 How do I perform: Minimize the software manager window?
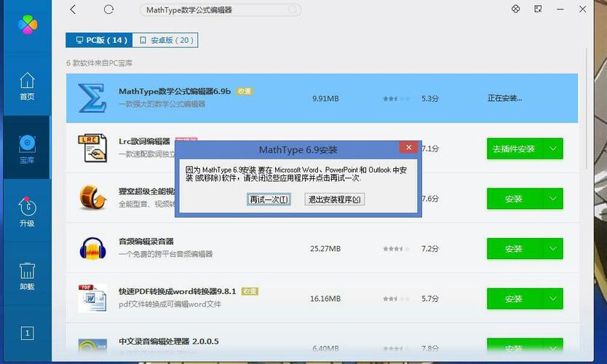[x=560, y=9]
